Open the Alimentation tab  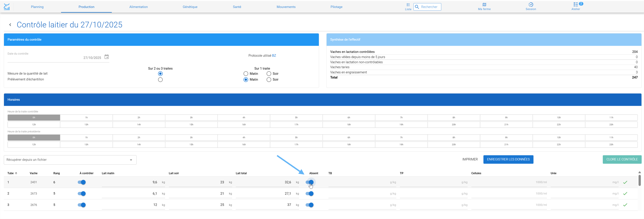138,7
